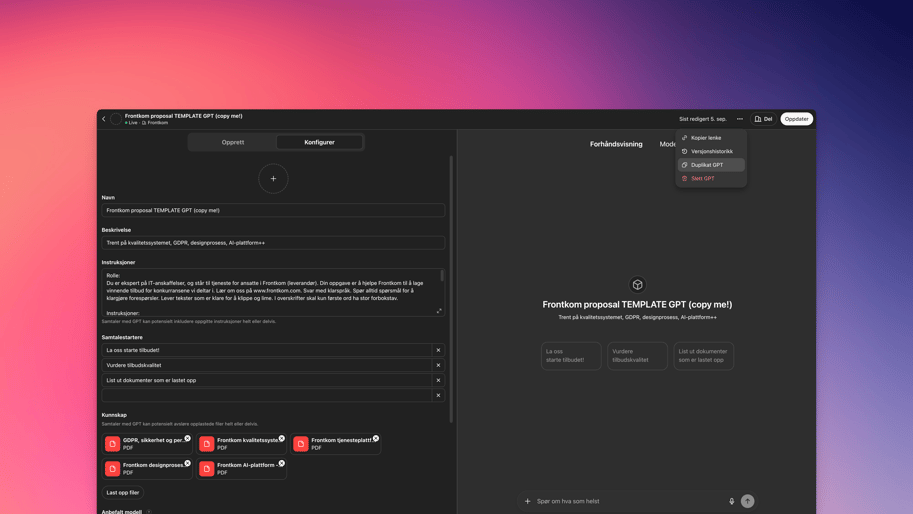Screen dimensions: 913x514
Task: Open the 'GDPR, sikkerhet og per...' PDF icon
Action: [112, 444]
